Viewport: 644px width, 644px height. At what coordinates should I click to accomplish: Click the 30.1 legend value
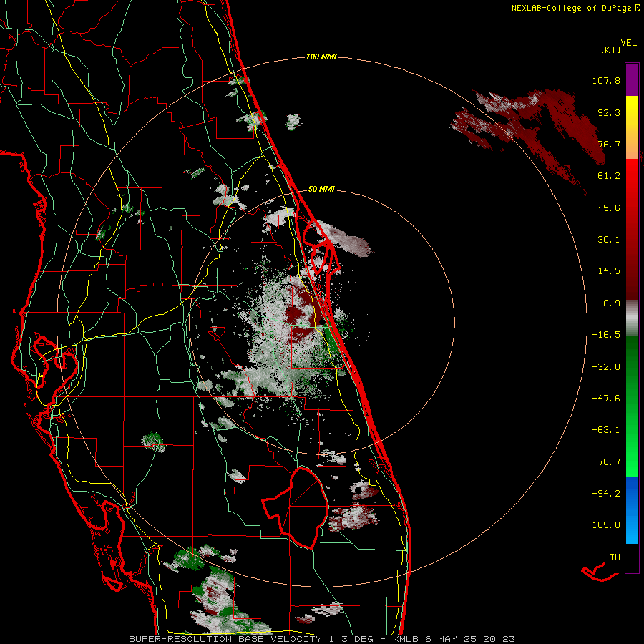pyautogui.click(x=609, y=240)
